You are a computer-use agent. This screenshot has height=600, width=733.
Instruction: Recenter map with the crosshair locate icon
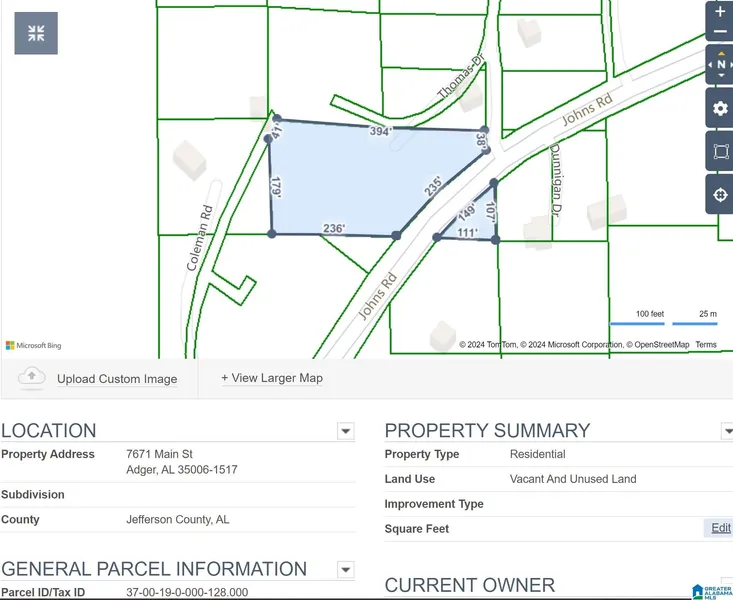click(x=720, y=194)
